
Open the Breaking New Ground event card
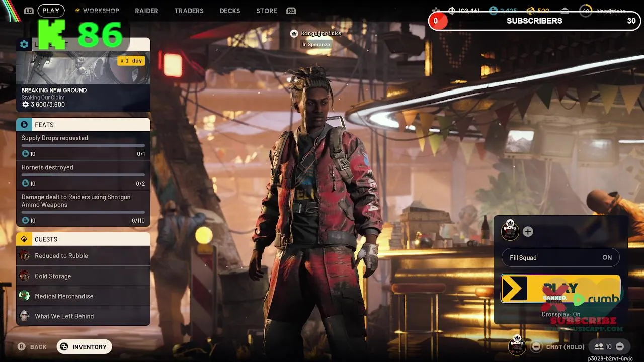click(x=83, y=74)
